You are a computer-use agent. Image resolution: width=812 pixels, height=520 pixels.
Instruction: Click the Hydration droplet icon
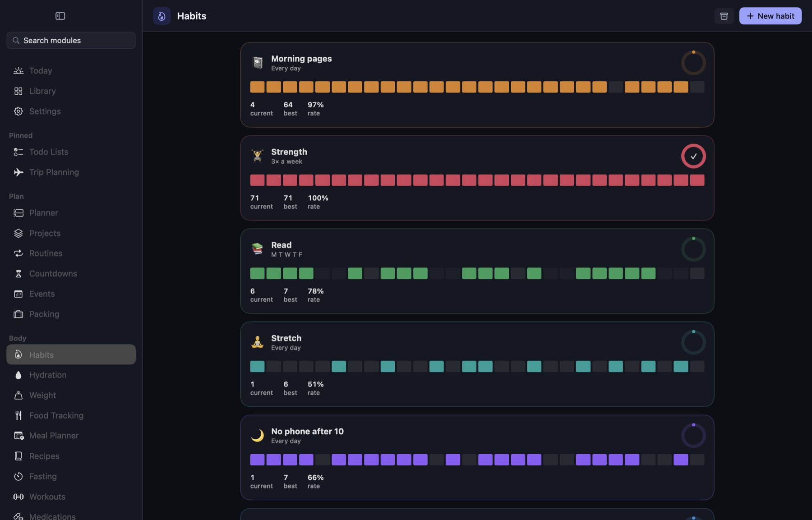coord(18,375)
